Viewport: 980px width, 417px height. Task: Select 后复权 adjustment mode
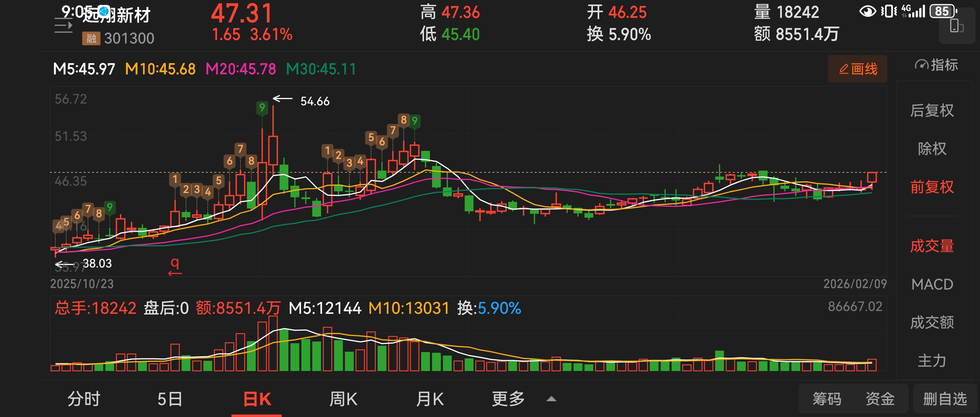tap(932, 111)
